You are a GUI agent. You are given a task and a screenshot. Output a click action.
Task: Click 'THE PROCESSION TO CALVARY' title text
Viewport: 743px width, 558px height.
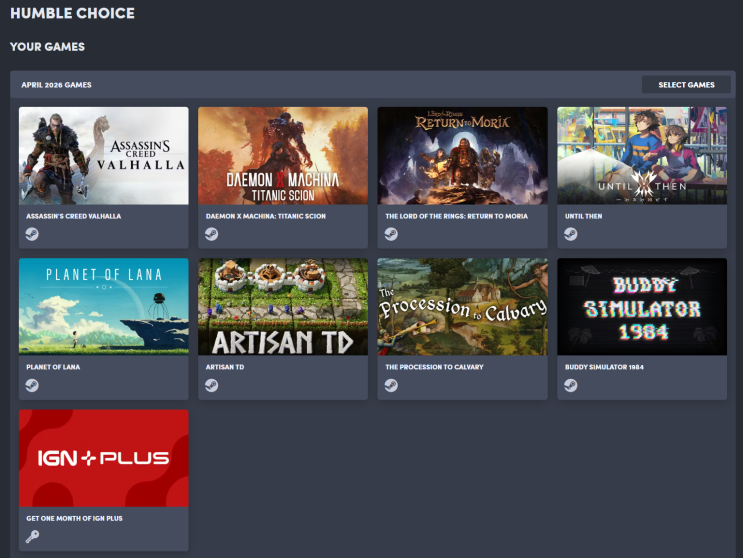pos(434,367)
